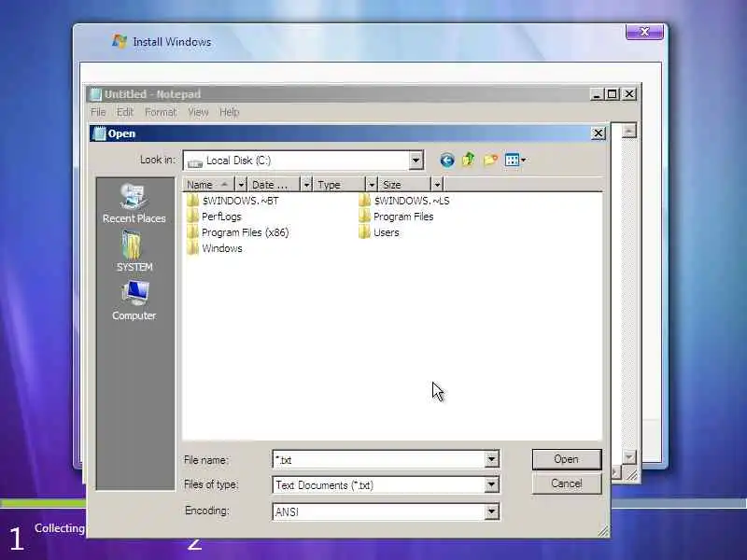Image resolution: width=747 pixels, height=560 pixels.
Task: Click the Notepad icon in the Open dialog title
Action: (x=99, y=133)
